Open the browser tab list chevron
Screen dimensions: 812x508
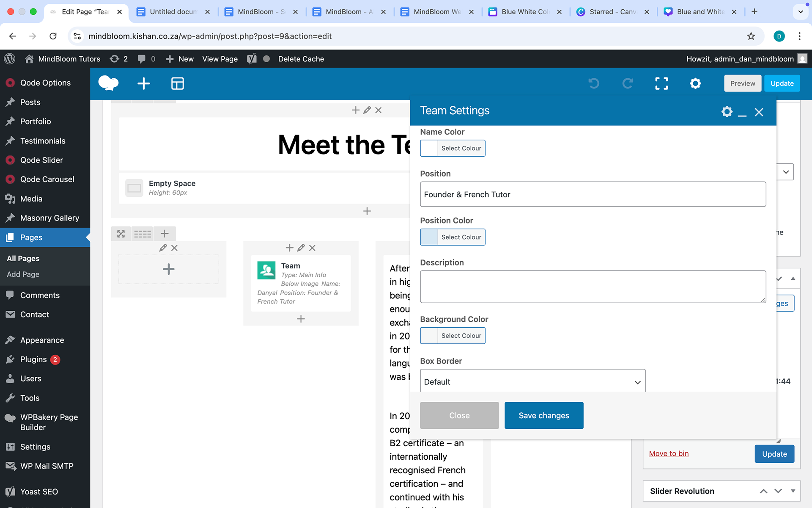[800, 12]
